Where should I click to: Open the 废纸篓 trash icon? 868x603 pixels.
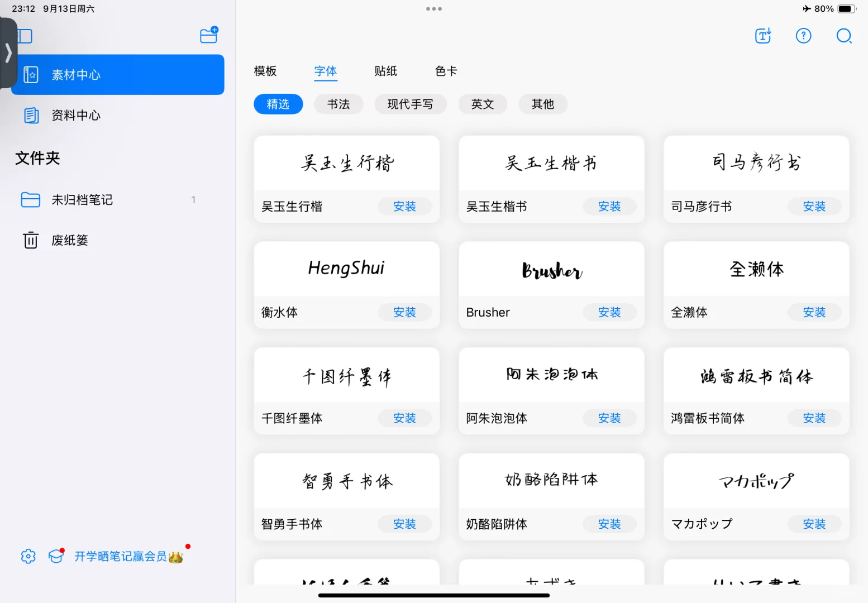click(31, 240)
